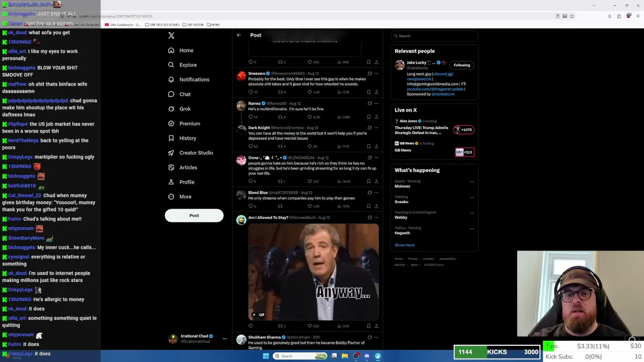
Task: Open Premium in the X sidebar
Action: [184, 123]
